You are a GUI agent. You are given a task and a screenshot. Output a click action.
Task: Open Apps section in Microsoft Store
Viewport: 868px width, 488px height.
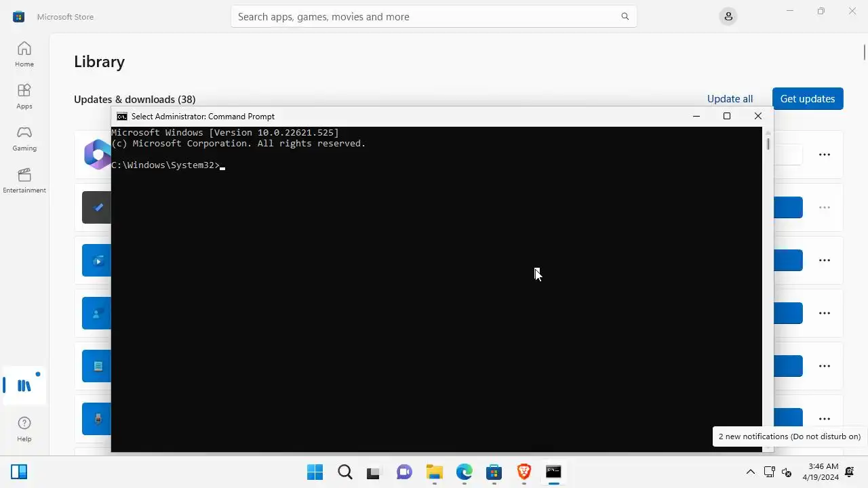tap(24, 96)
